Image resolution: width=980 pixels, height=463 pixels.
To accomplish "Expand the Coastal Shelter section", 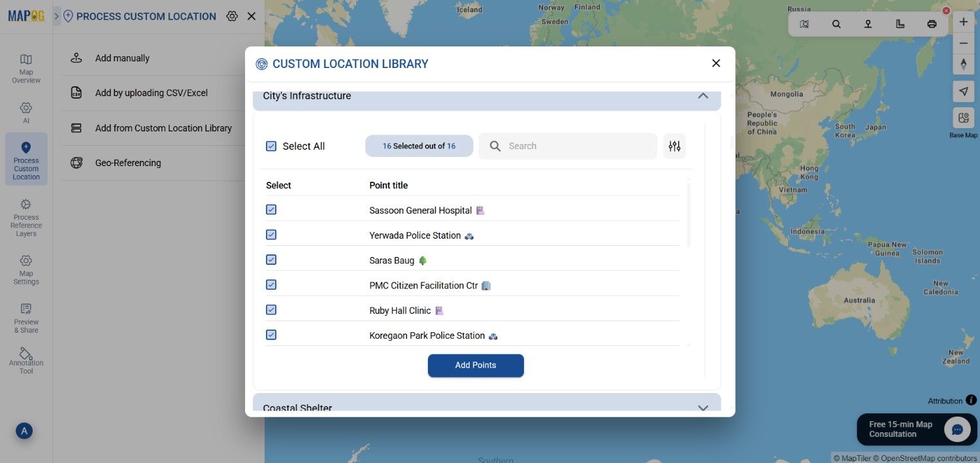I will (703, 407).
